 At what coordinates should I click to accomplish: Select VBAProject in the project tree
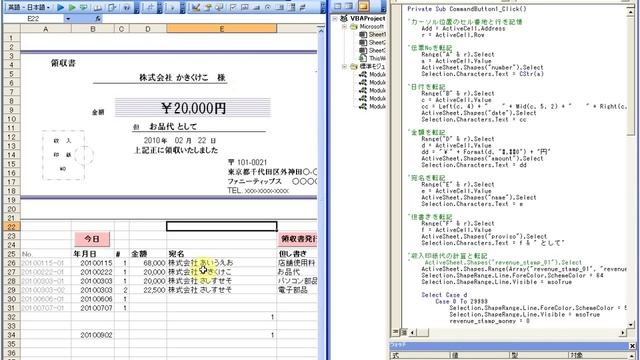click(x=367, y=18)
